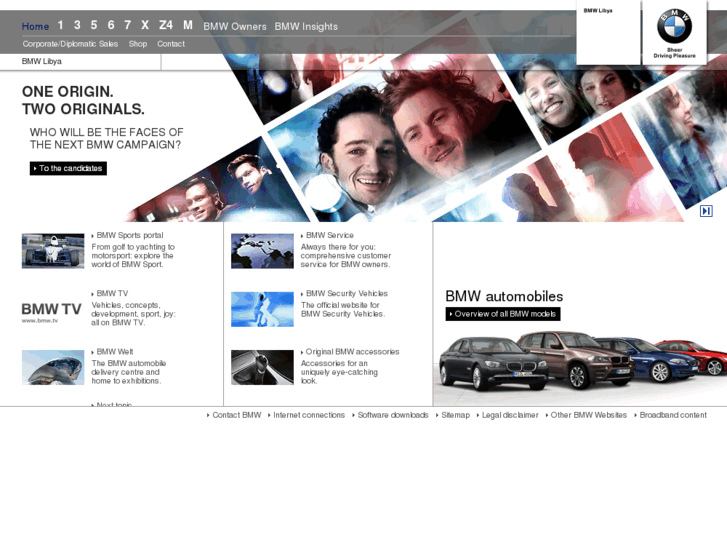Click the gear shifter accessories thumbnail

pyautogui.click(x=262, y=367)
